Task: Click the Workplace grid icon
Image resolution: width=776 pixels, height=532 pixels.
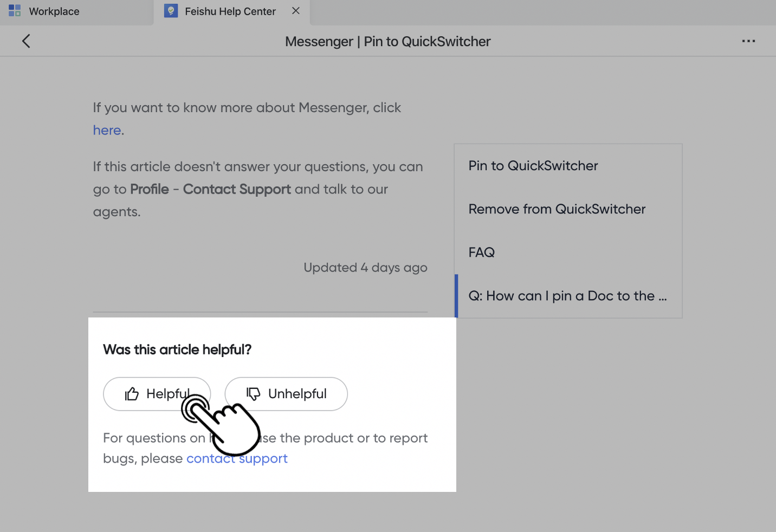Action: tap(15, 11)
